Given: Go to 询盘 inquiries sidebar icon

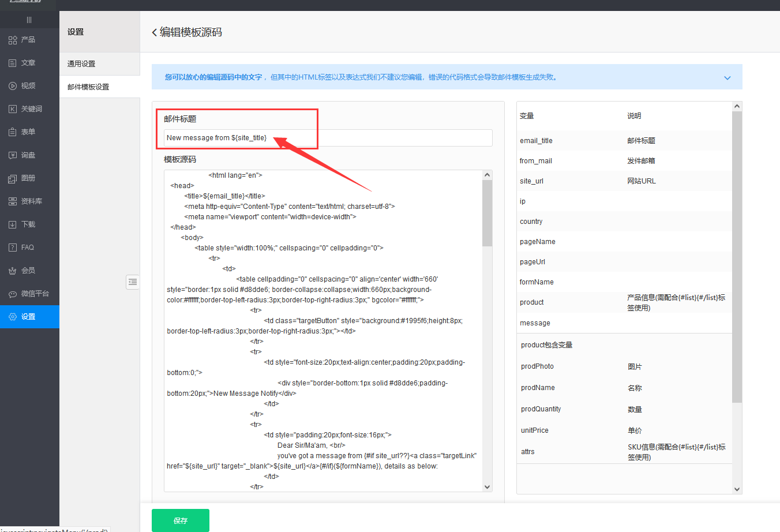Looking at the screenshot, I should [13, 155].
